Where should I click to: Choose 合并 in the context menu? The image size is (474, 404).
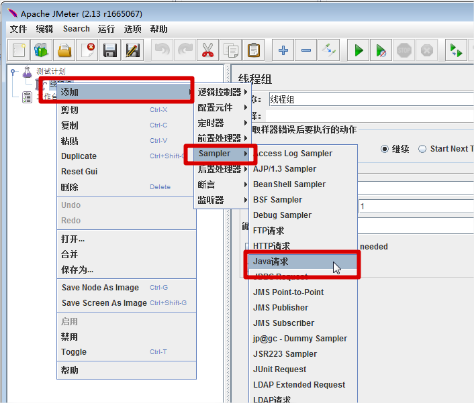(x=126, y=254)
